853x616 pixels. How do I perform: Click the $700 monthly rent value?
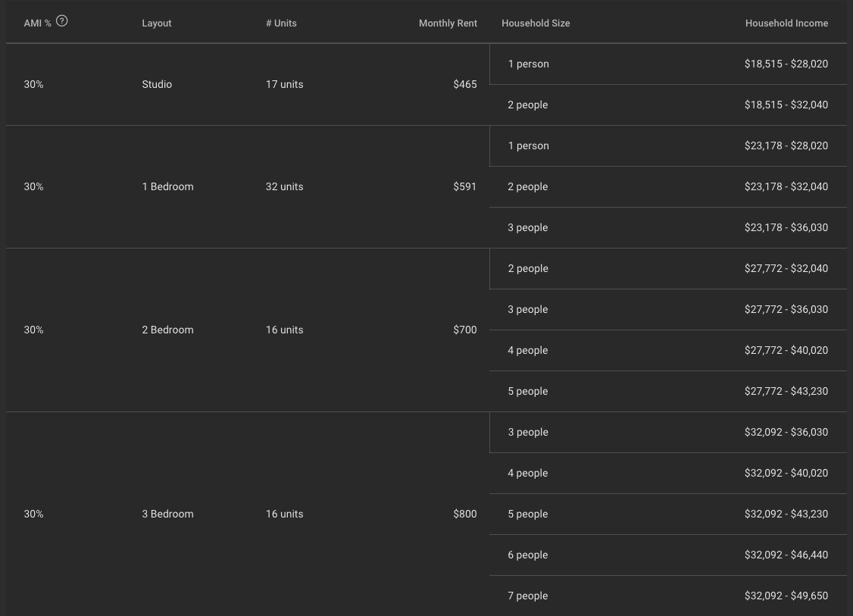pos(464,330)
